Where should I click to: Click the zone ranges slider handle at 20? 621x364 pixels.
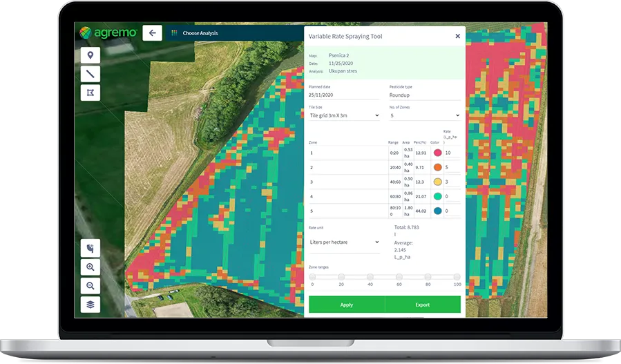coord(341,276)
